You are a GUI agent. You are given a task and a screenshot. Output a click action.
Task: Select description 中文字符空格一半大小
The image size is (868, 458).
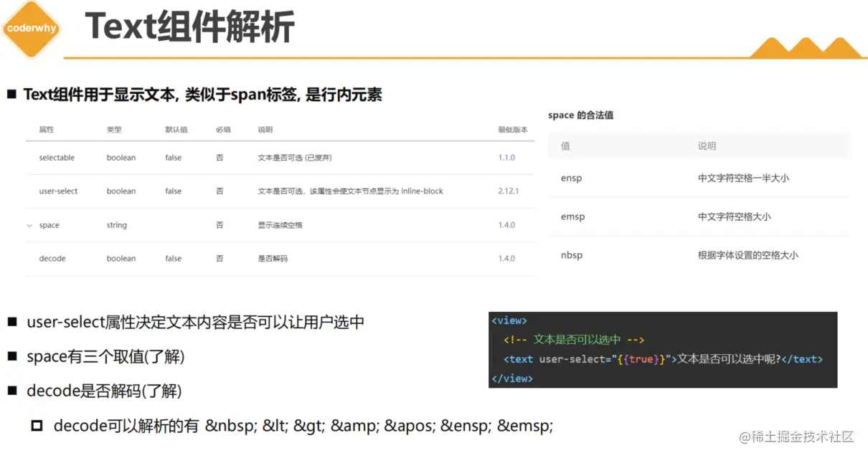click(743, 178)
